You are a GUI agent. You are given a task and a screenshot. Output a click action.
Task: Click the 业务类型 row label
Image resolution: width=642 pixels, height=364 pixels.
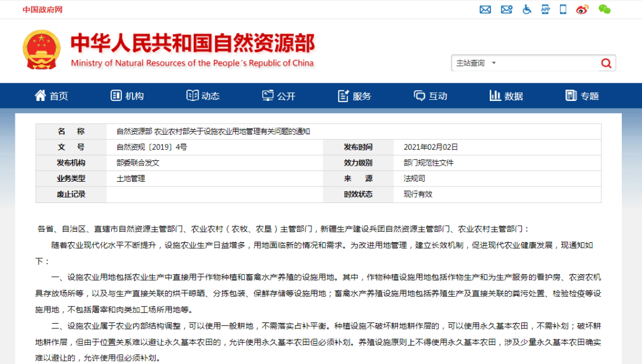[x=71, y=178]
